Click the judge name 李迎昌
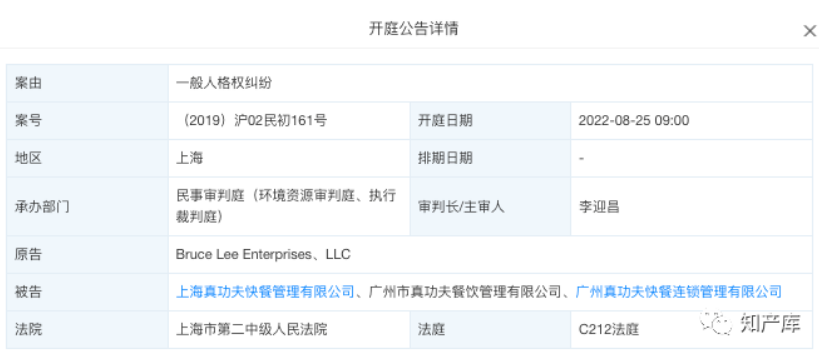Viewport: 819px width, 360px height. (x=599, y=206)
